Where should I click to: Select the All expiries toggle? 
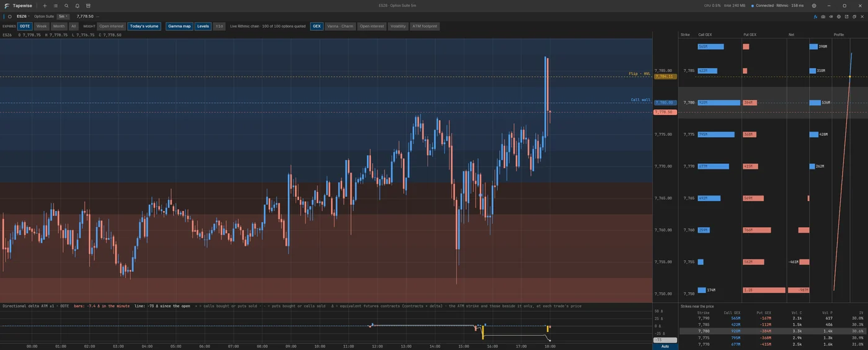point(73,27)
